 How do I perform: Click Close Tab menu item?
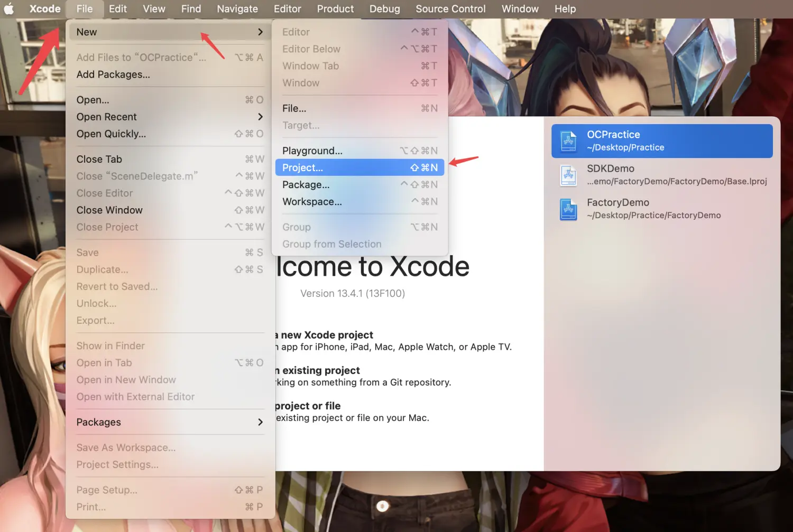[99, 159]
